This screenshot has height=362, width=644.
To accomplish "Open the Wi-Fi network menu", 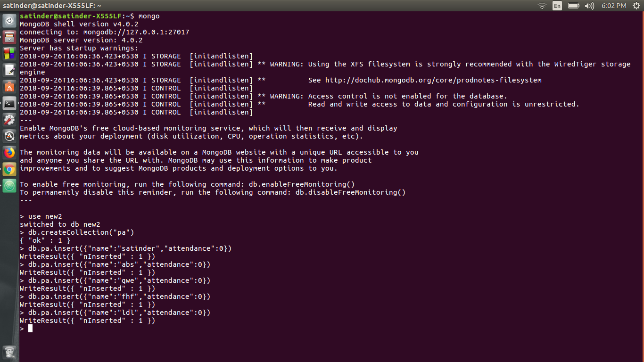I will [x=542, y=6].
